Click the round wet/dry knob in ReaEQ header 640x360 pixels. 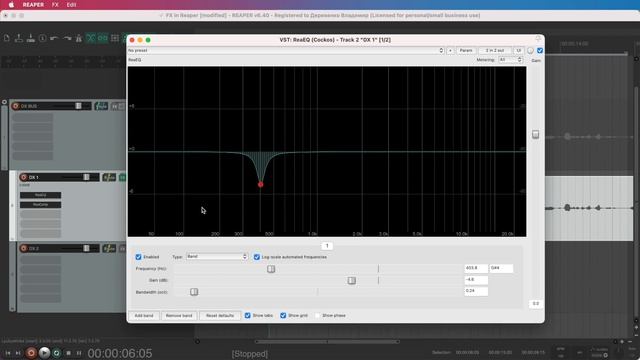pyautogui.click(x=530, y=51)
